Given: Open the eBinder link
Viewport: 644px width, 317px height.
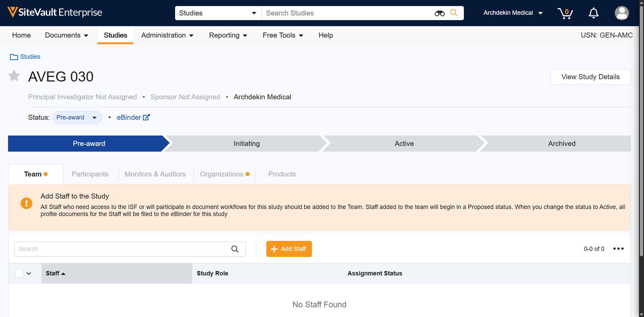Looking at the screenshot, I should 129,117.
